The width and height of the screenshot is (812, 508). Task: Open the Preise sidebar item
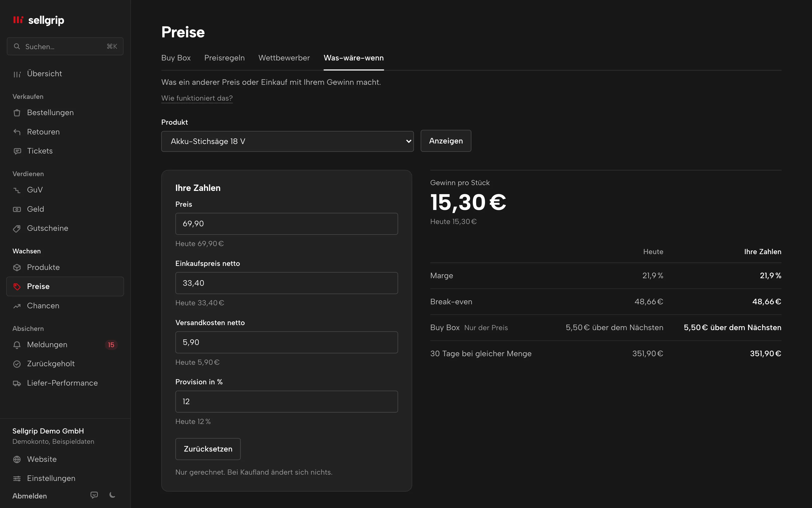pos(65,286)
